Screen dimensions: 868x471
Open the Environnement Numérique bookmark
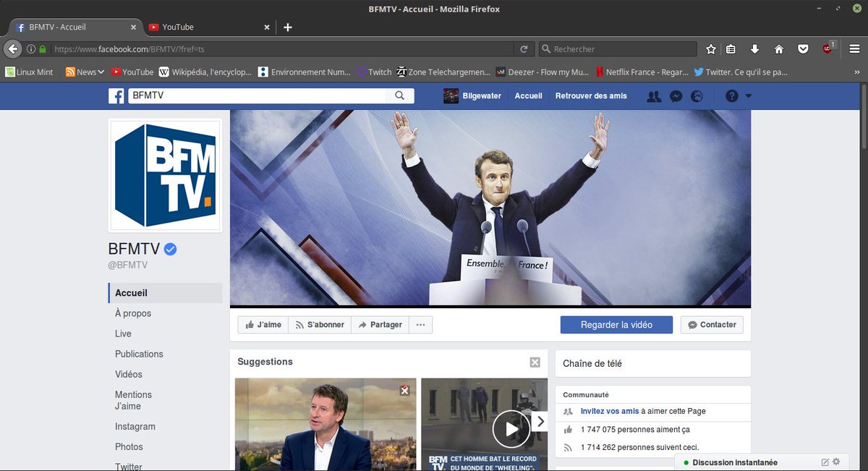(x=305, y=72)
